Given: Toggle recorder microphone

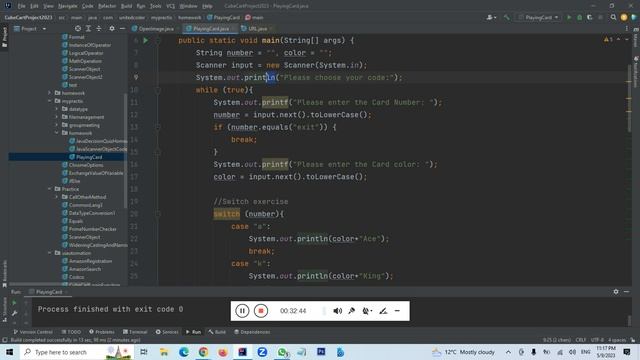Looking at the screenshot, I should (x=351, y=311).
